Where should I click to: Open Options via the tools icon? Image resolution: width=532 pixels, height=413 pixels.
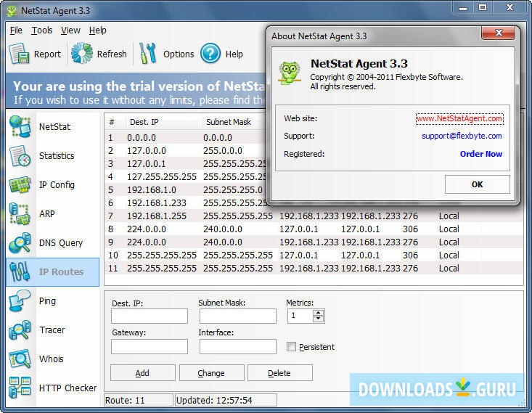tap(147, 53)
